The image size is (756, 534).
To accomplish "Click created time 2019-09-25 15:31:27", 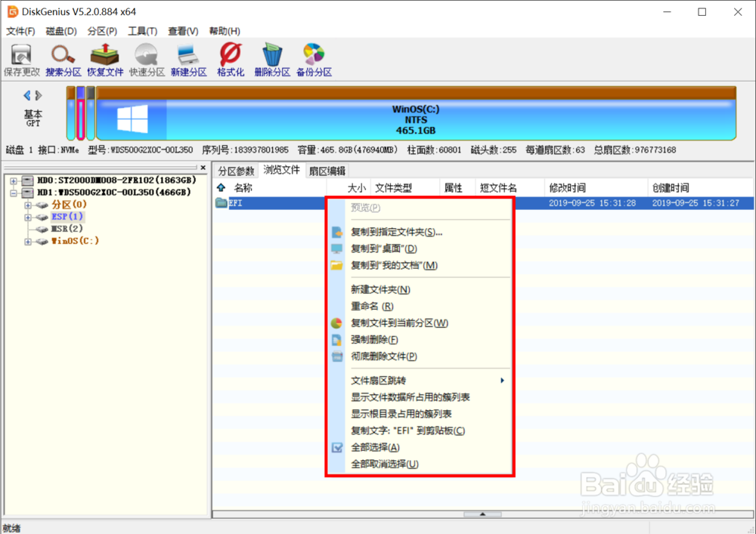I will pos(696,203).
